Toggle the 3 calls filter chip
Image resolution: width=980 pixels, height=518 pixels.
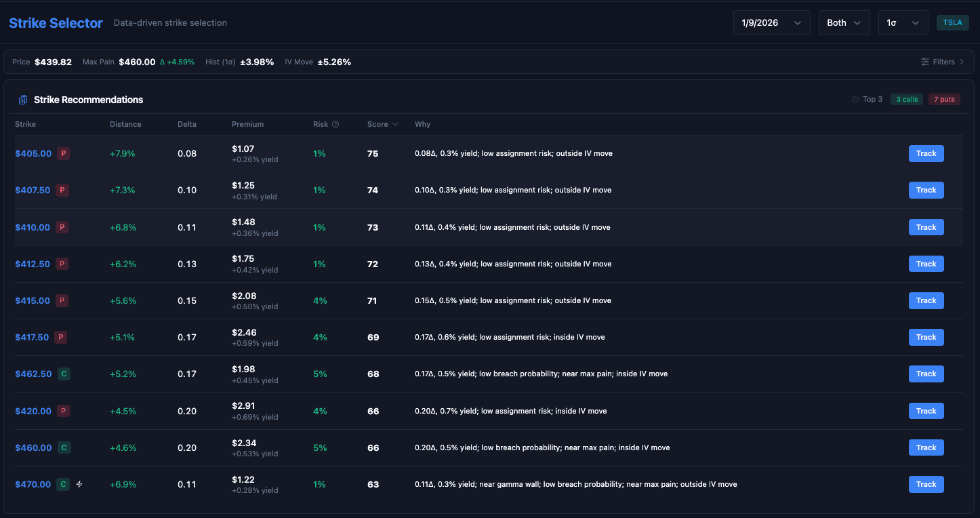[x=907, y=100]
